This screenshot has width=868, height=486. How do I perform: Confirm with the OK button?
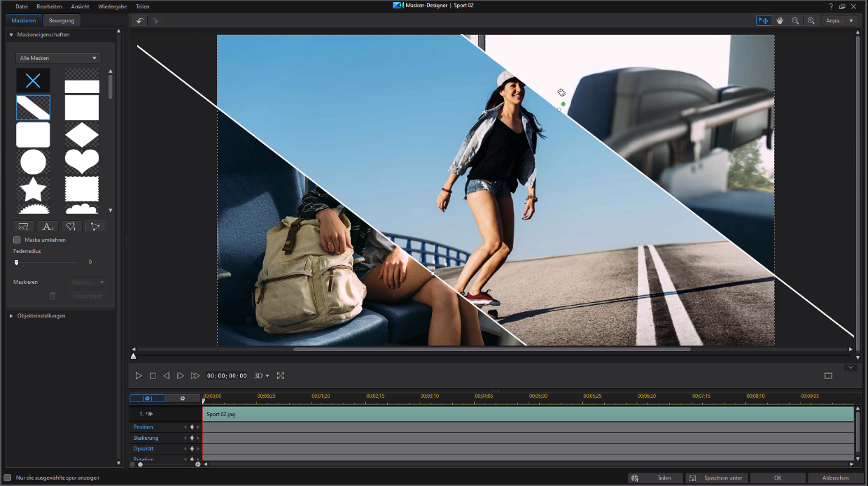[x=778, y=478]
